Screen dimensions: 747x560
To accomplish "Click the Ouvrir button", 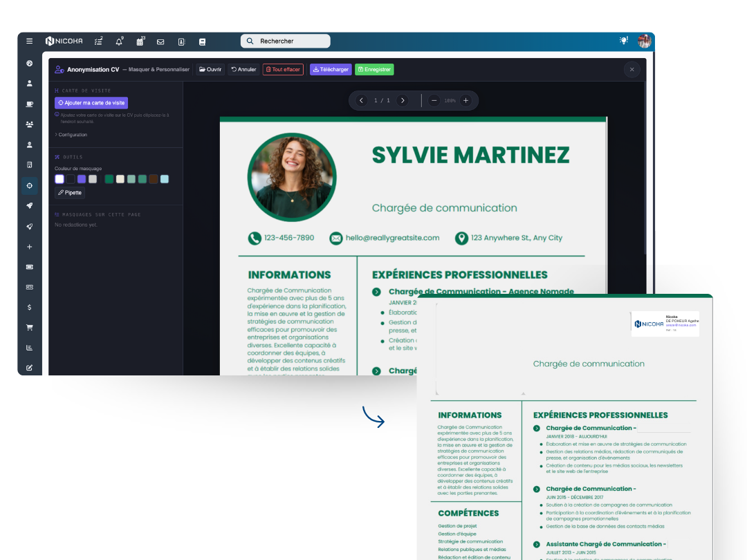I will pyautogui.click(x=210, y=69).
